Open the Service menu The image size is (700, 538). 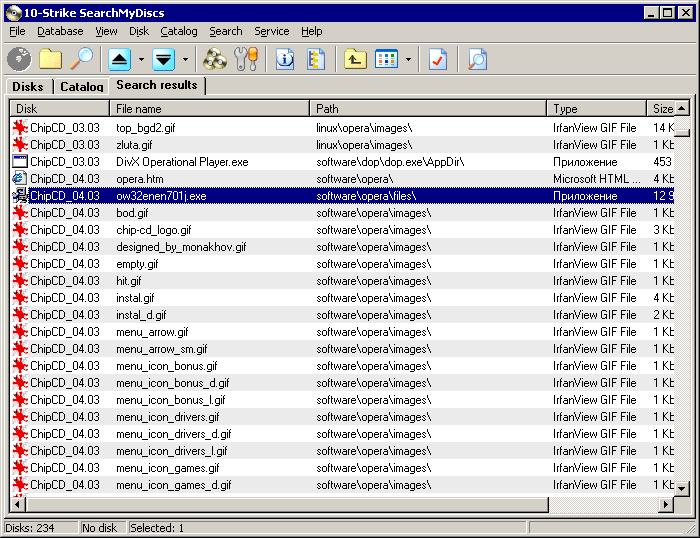(272, 31)
